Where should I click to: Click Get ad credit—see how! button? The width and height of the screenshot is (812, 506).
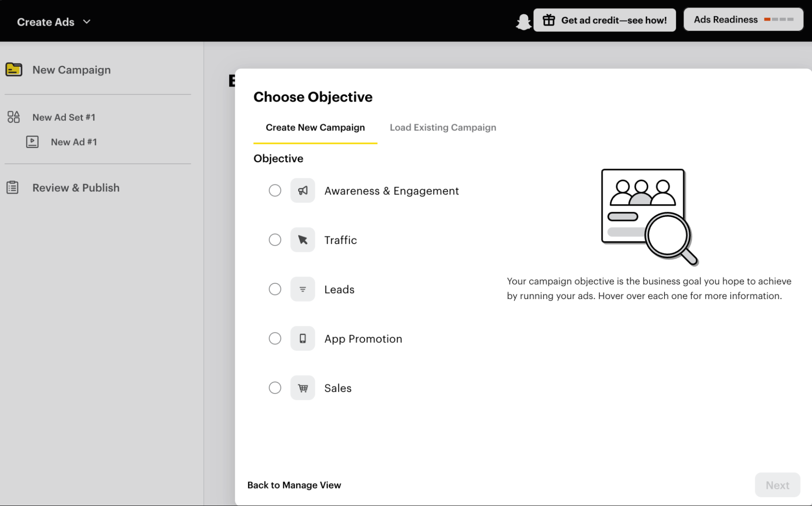point(604,20)
